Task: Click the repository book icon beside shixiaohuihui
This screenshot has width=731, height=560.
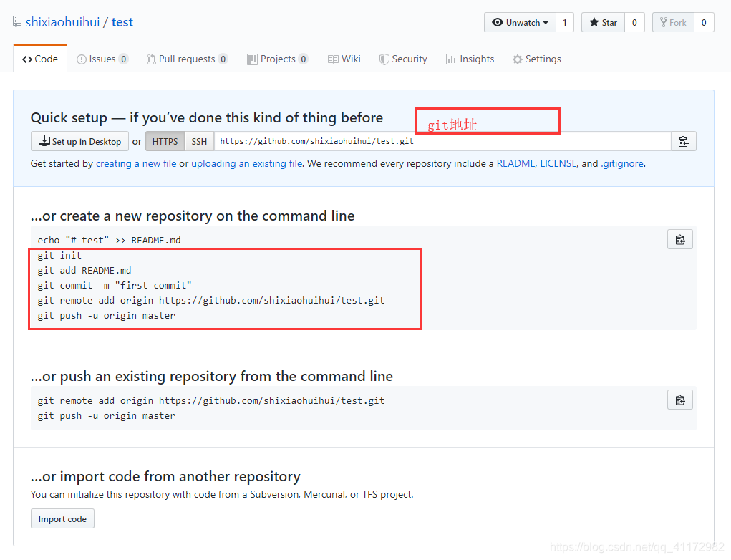Action: [x=17, y=21]
